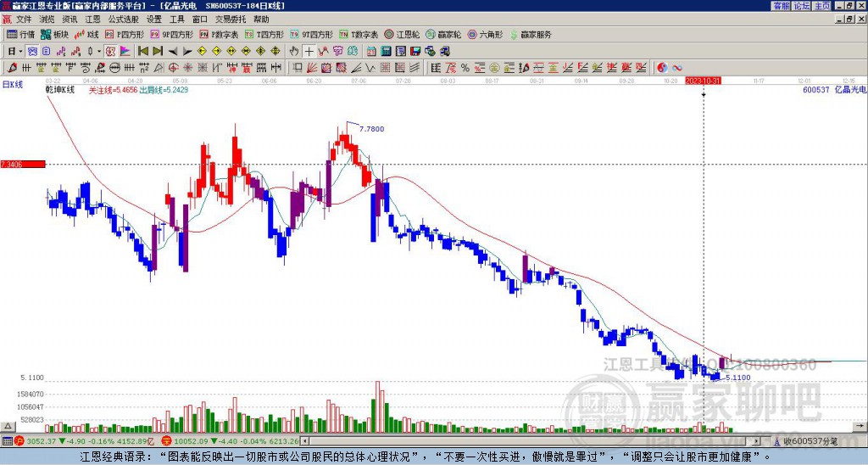Open the 文件 menu
The height and width of the screenshot is (465, 868).
(24, 20)
